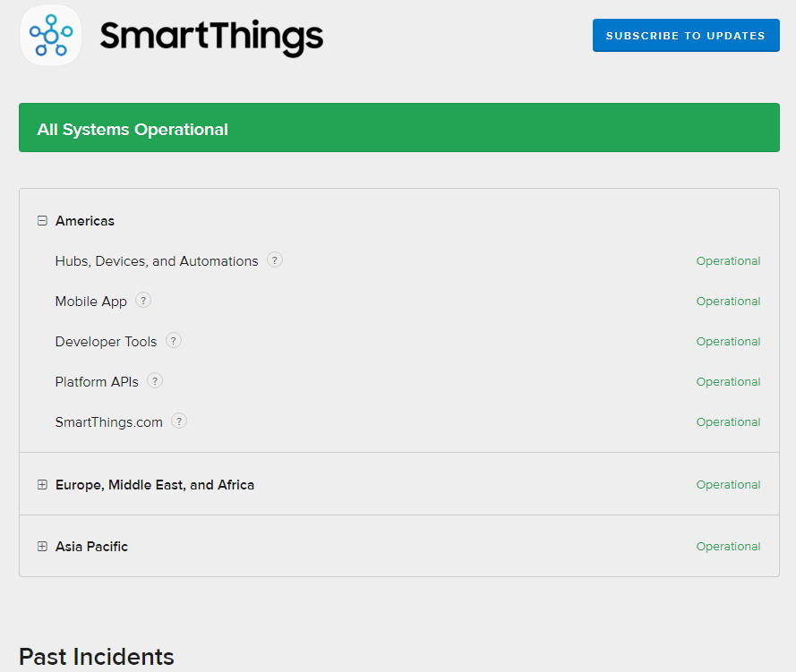Image resolution: width=796 pixels, height=672 pixels.
Task: Click the Platform APIs Operational status
Action: 728,382
